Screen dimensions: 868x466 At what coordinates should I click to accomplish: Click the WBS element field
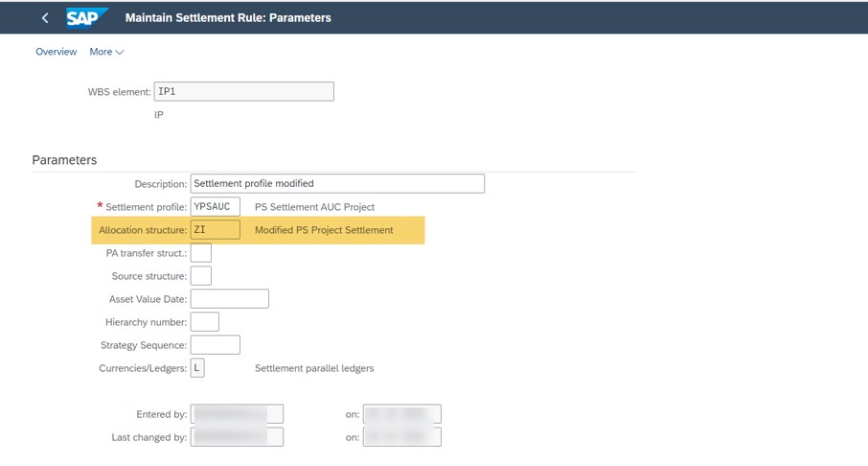coord(243,92)
